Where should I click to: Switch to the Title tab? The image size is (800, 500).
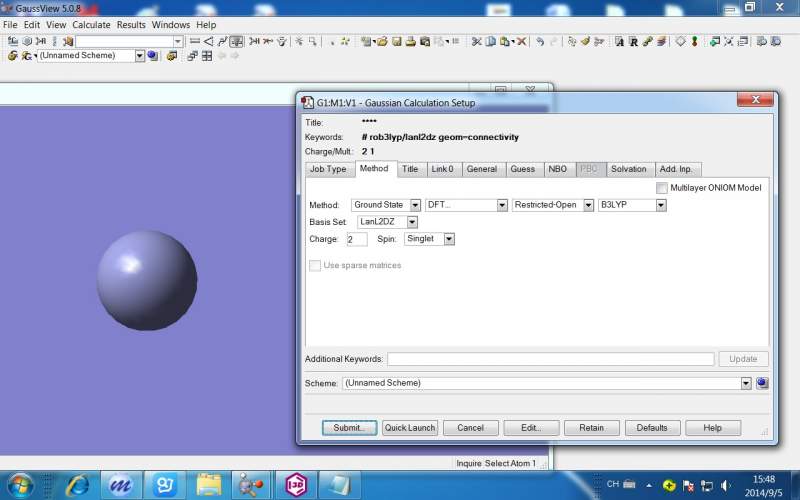click(410, 169)
